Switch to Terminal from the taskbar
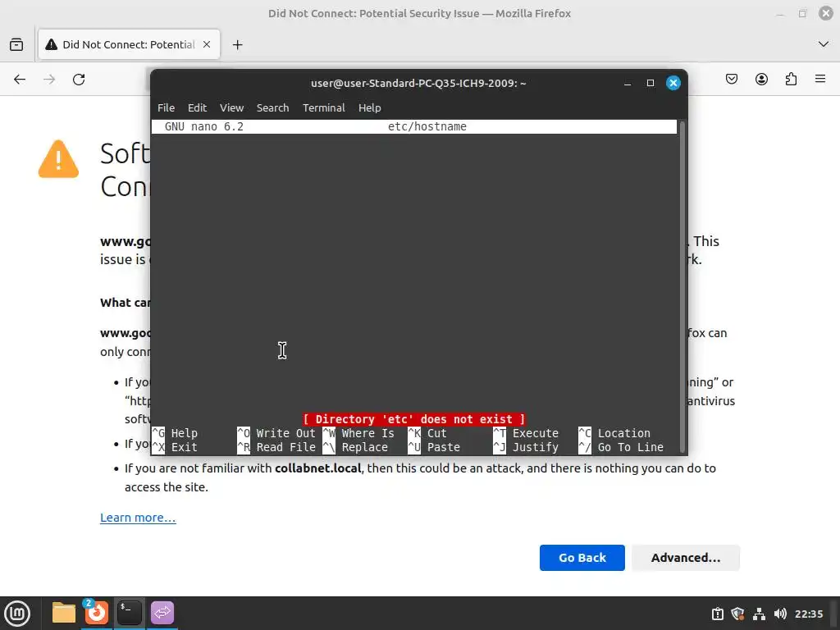Screen dimensions: 840x630 (x=129, y=612)
